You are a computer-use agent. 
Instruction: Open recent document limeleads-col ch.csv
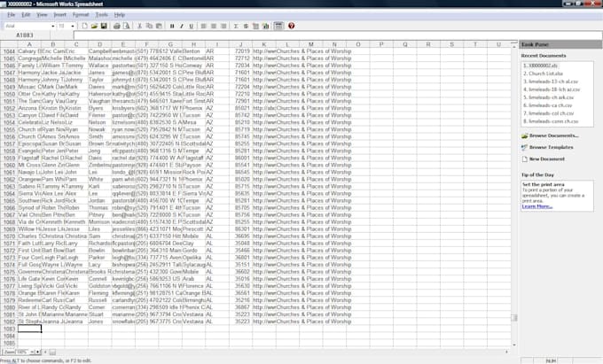(x=548, y=113)
